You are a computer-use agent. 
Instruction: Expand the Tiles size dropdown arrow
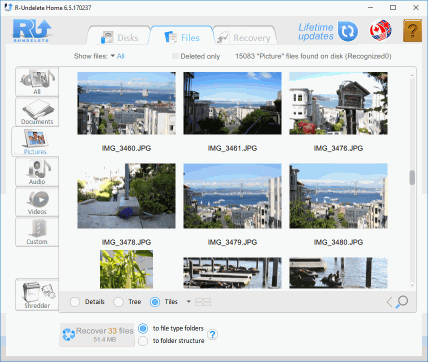tap(188, 302)
